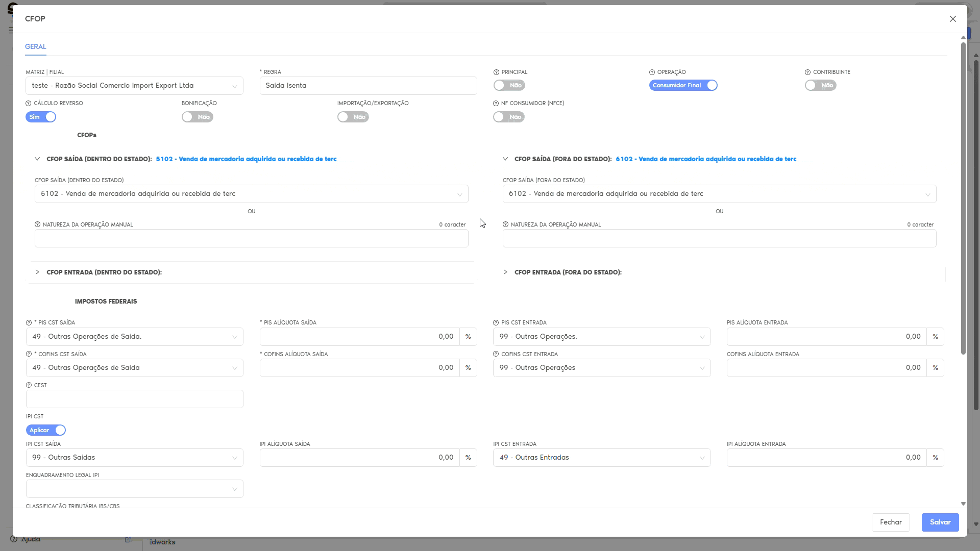This screenshot has height=551, width=980.
Task: Click help icon beside right NATUREZA DA OPERAÇÃO MANUAL
Action: click(x=505, y=224)
